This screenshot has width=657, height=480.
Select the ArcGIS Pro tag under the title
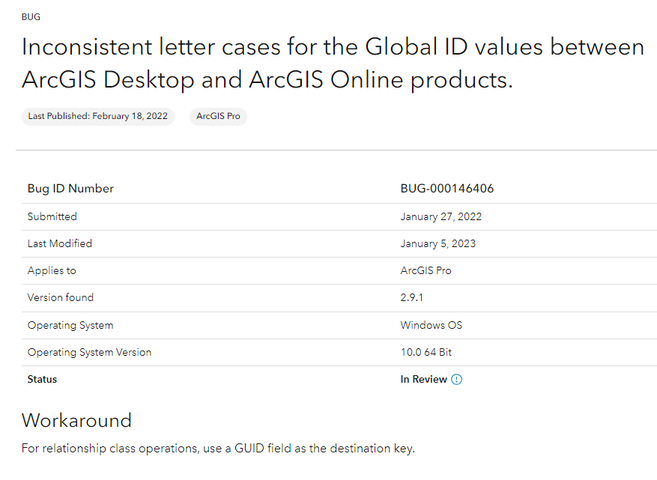pyautogui.click(x=218, y=116)
